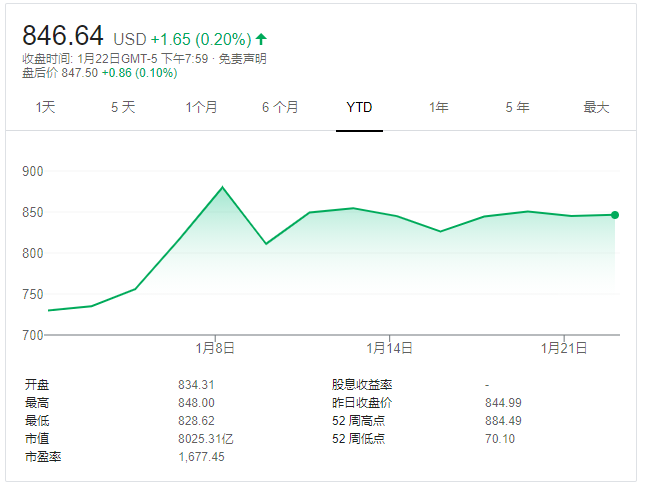This screenshot has height=488, width=646.
Task: Switch chart to the 1年 tab
Action: 438,107
